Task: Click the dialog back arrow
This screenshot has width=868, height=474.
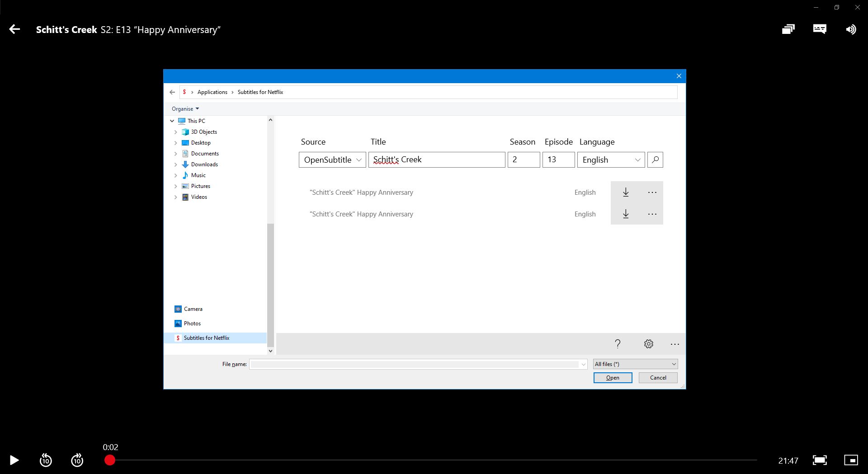Action: tap(172, 92)
